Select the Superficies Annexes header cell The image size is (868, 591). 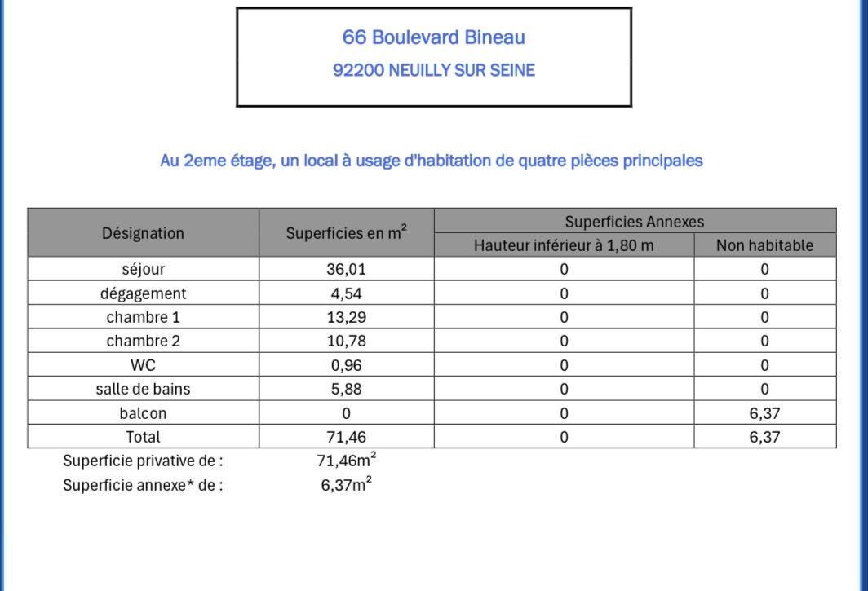pos(635,222)
